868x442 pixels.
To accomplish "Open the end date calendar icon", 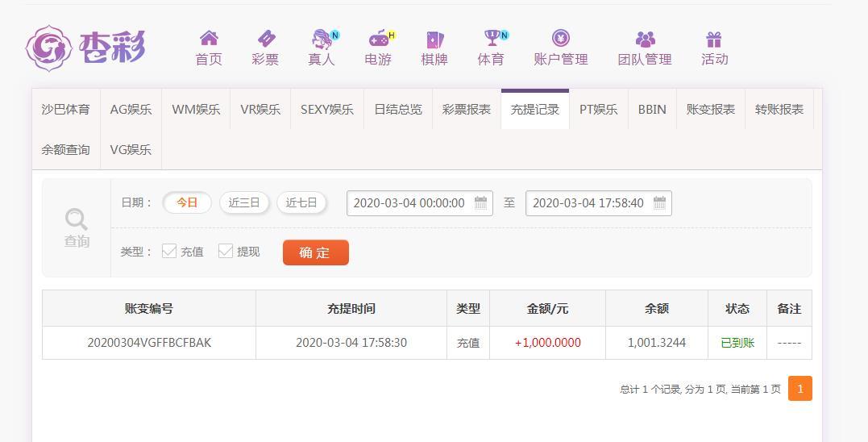I will pos(659,202).
